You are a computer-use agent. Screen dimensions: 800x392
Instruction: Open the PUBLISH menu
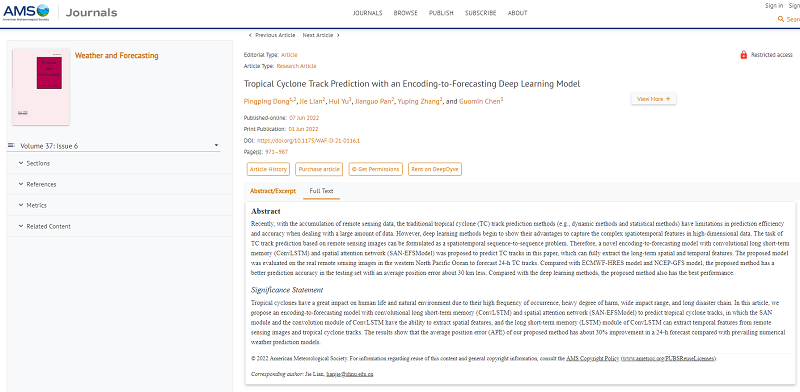[x=441, y=13]
